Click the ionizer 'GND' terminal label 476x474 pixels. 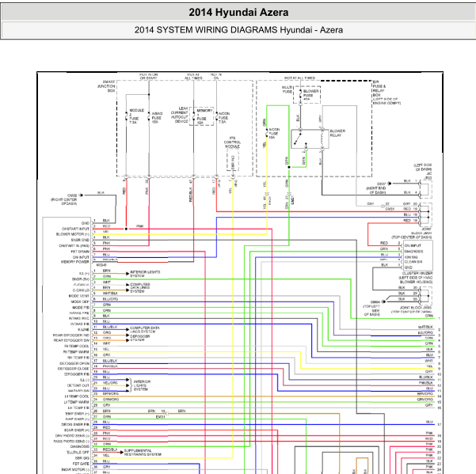[x=409, y=267]
